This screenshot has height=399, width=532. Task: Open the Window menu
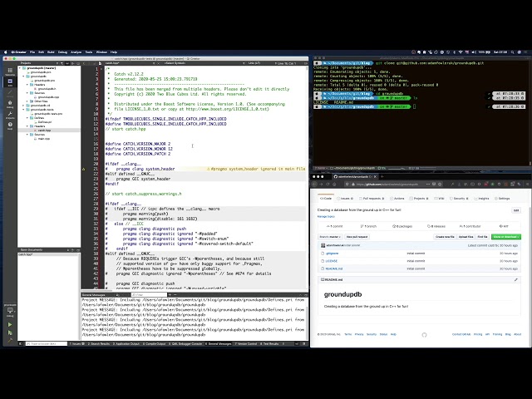101,52
